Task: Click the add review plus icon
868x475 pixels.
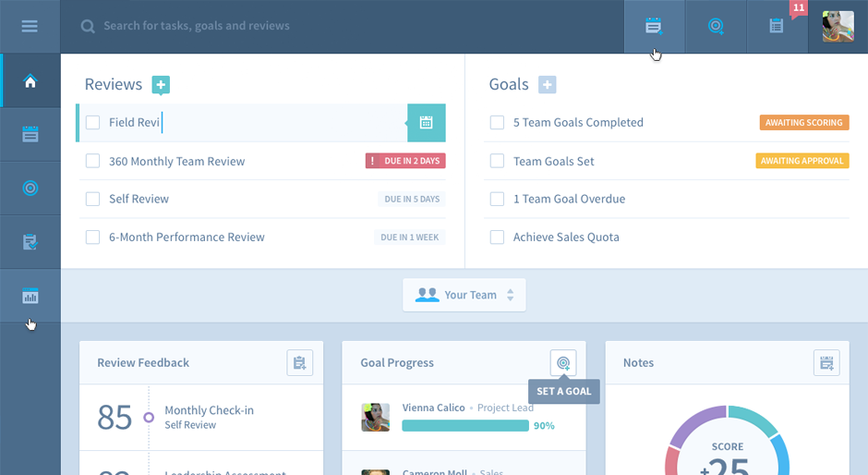Action: (161, 85)
